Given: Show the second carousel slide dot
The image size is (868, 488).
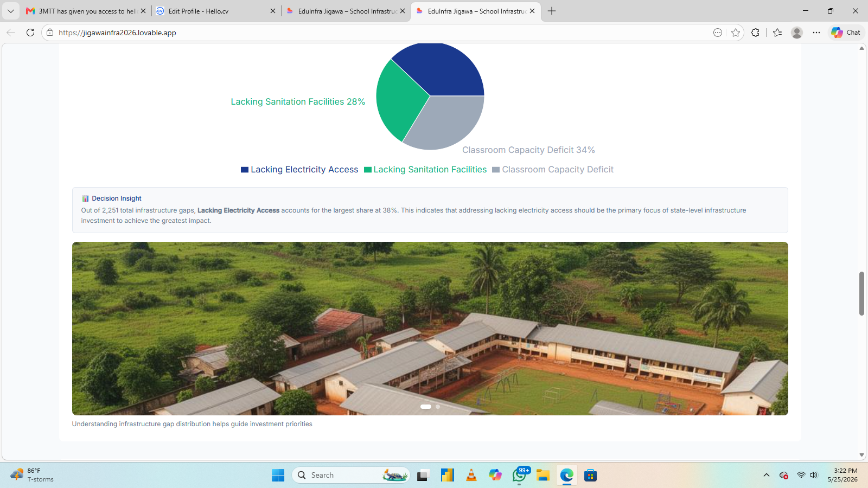Looking at the screenshot, I should pyautogui.click(x=438, y=407).
